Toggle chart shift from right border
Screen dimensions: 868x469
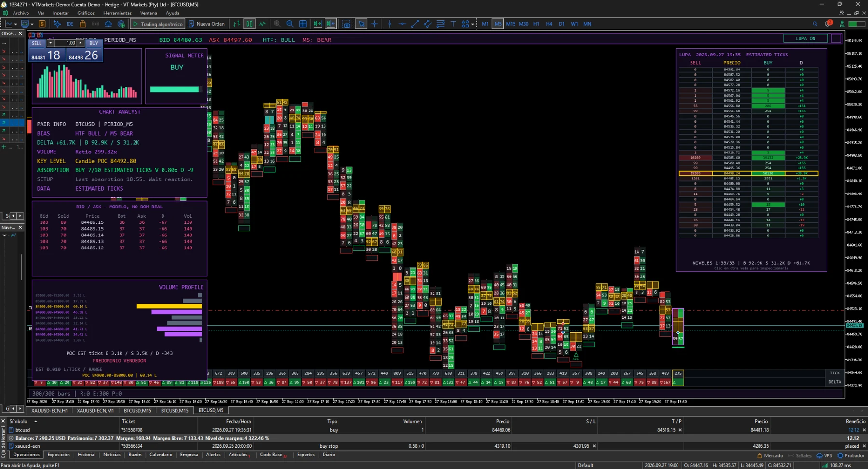[x=330, y=24]
